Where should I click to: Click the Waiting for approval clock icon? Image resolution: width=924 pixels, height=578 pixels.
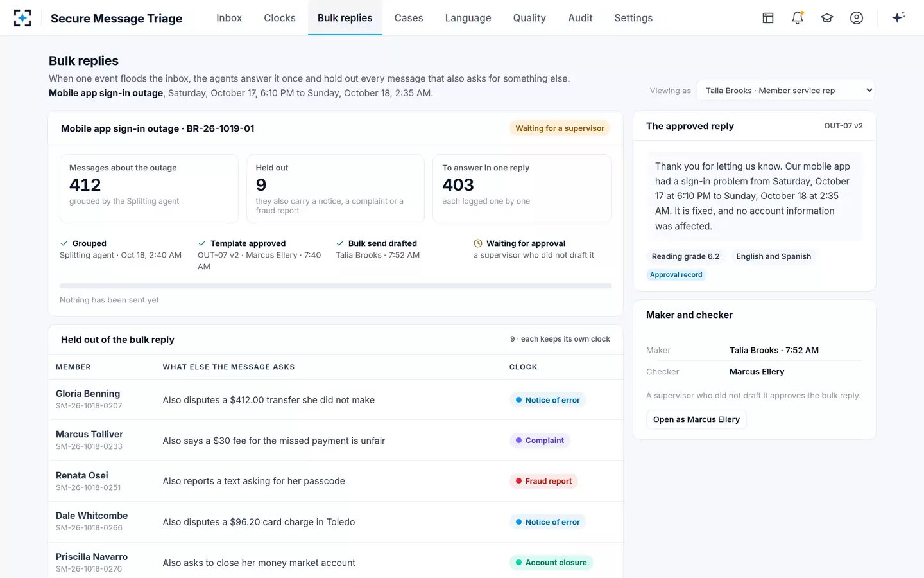[x=478, y=243]
